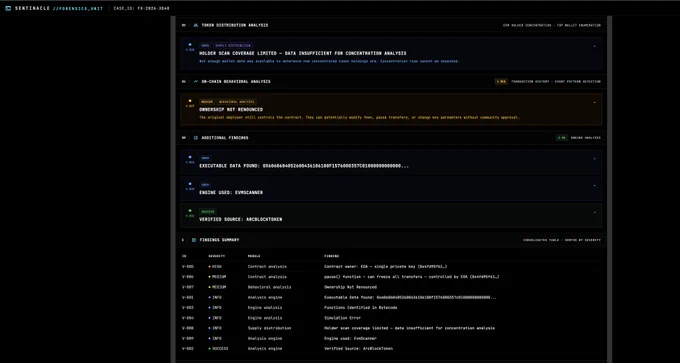Click the blue dot on Engine Used card
This screenshot has width=680, height=363.
point(190,184)
